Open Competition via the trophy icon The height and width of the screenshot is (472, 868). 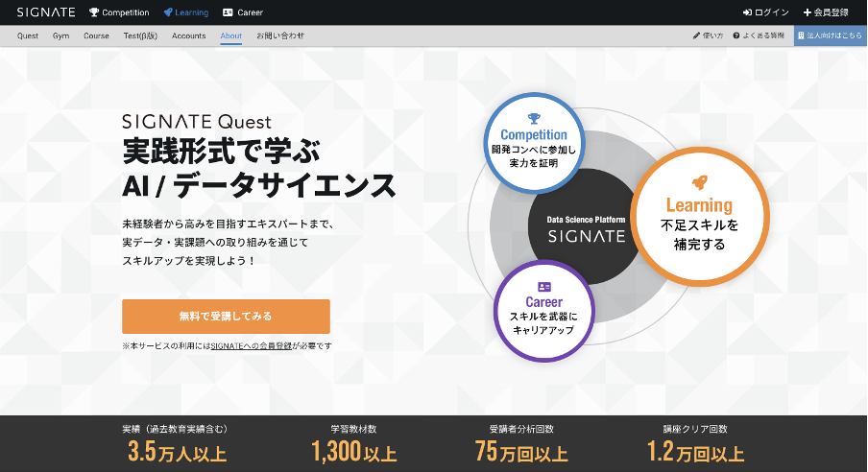(94, 12)
